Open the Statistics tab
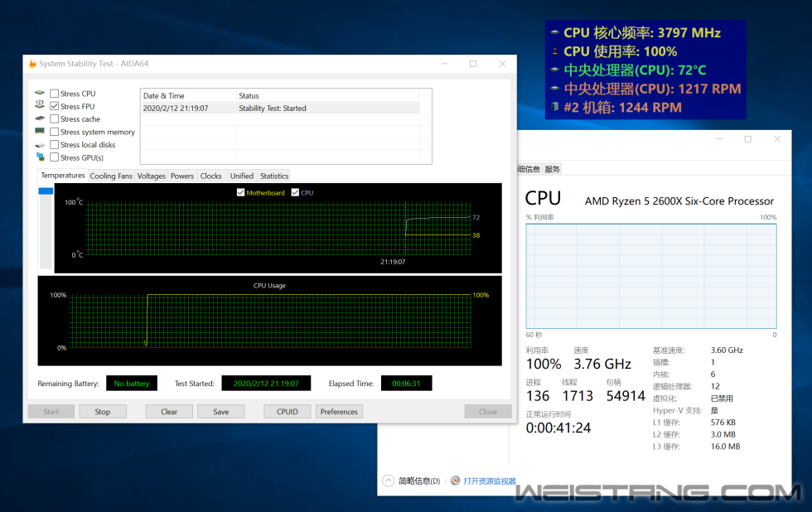812x512 pixels. coord(274,176)
